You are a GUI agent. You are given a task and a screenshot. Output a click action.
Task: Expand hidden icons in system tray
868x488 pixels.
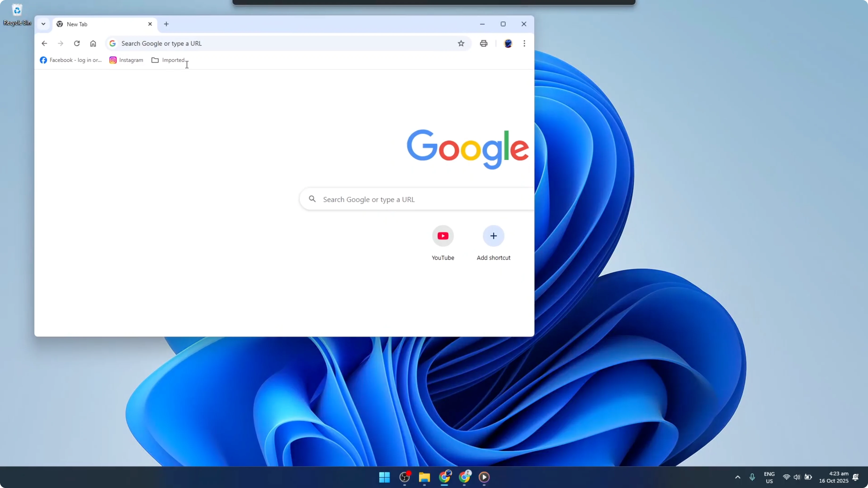point(737,477)
